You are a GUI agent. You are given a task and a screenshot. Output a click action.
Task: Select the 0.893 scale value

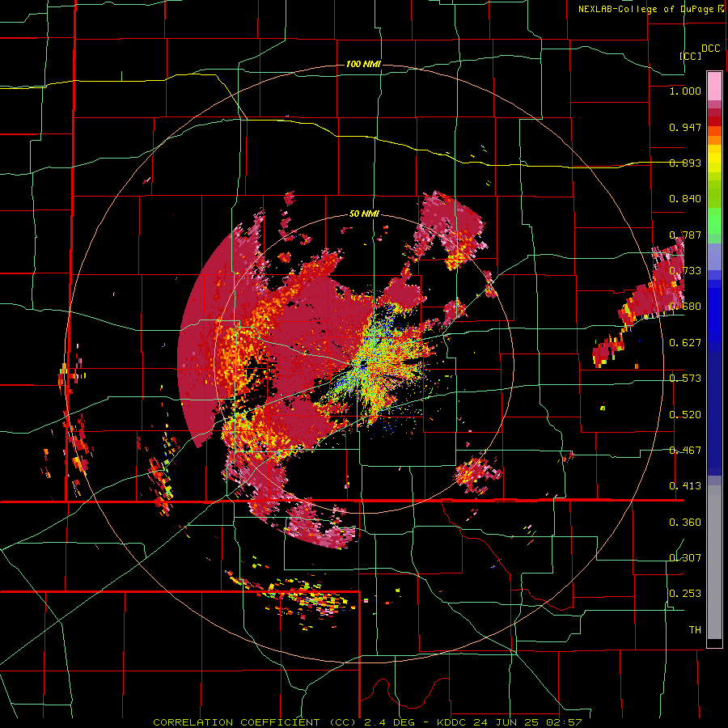point(685,163)
